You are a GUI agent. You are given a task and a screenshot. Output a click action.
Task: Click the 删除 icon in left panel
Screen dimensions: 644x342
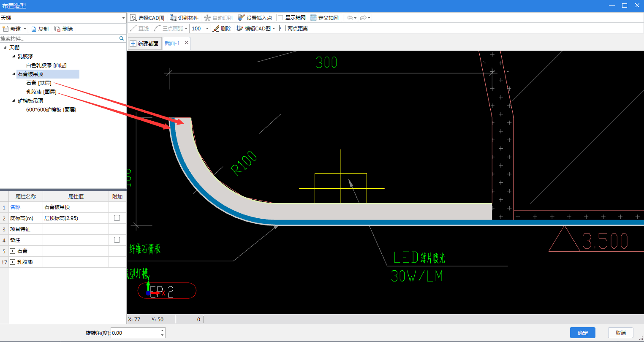(x=57, y=29)
